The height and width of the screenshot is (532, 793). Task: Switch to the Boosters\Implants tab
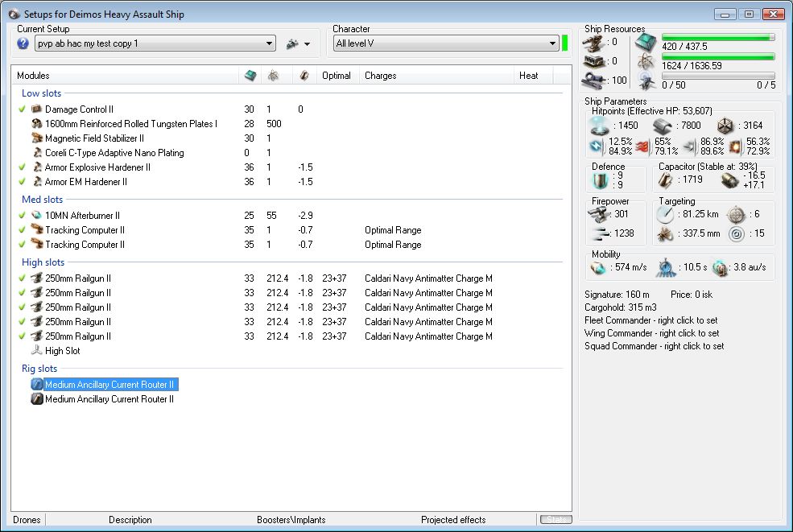click(291, 519)
